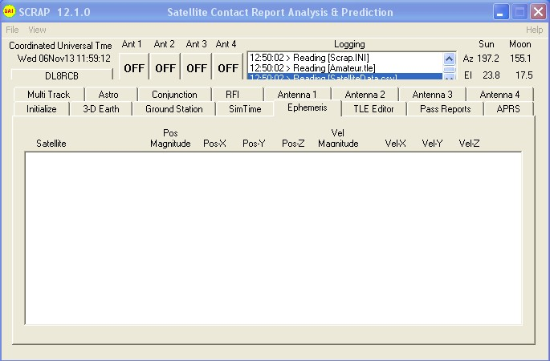Switch to the Multi Track tab

49,94
